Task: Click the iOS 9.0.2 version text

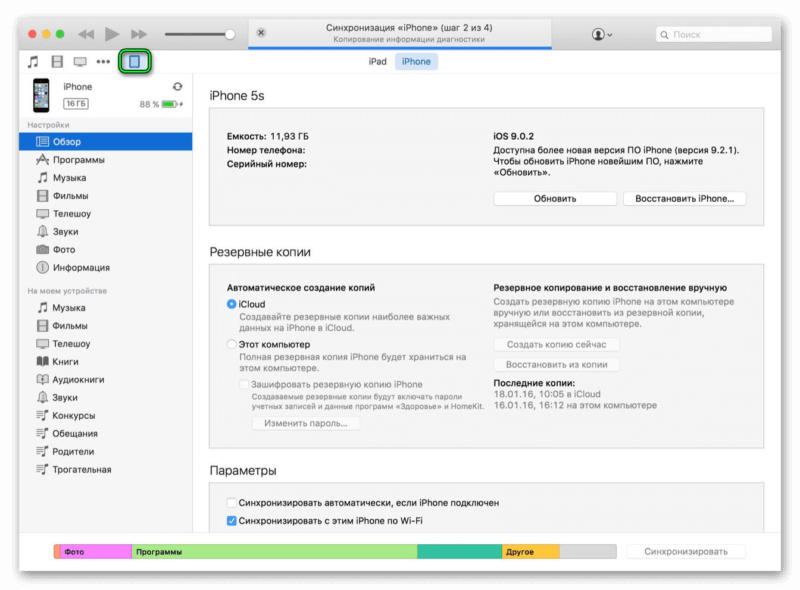Action: 513,136
